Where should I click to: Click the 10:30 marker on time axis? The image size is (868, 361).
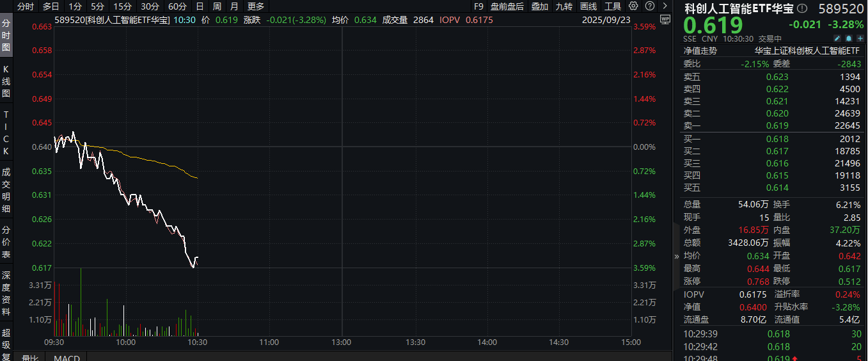coord(198,342)
